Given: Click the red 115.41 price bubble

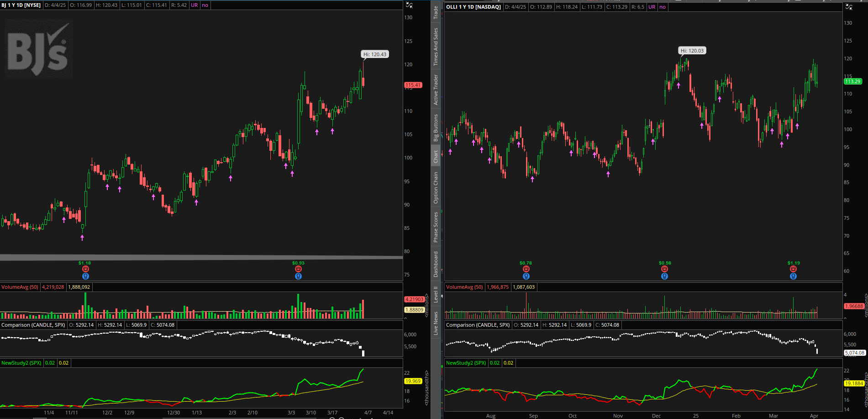Looking at the screenshot, I should click(x=413, y=85).
